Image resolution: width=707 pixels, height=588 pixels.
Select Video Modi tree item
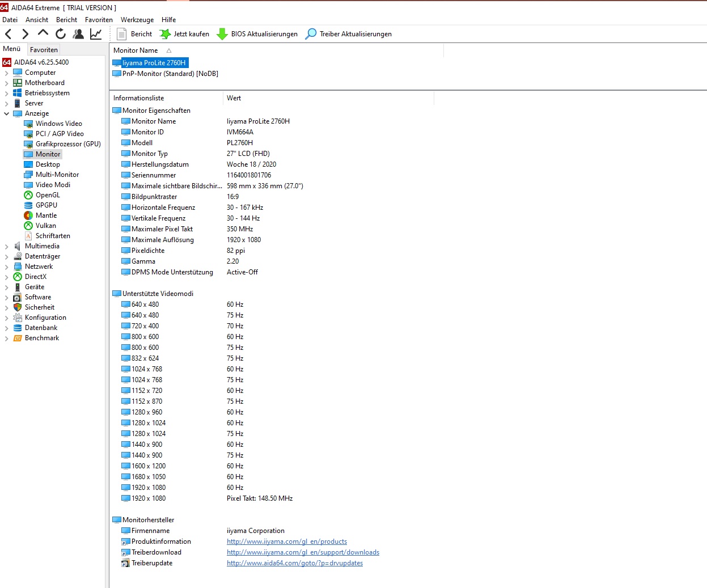click(53, 185)
